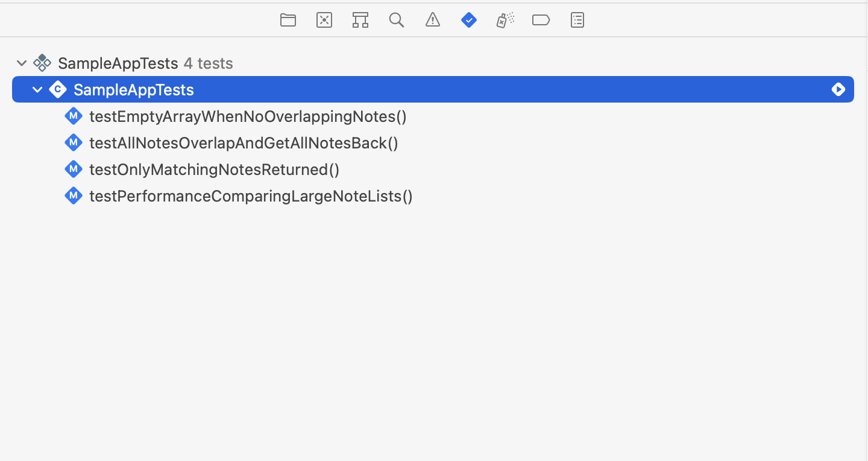Open the Breakpoint navigator icon
868x461 pixels.
coord(541,20)
